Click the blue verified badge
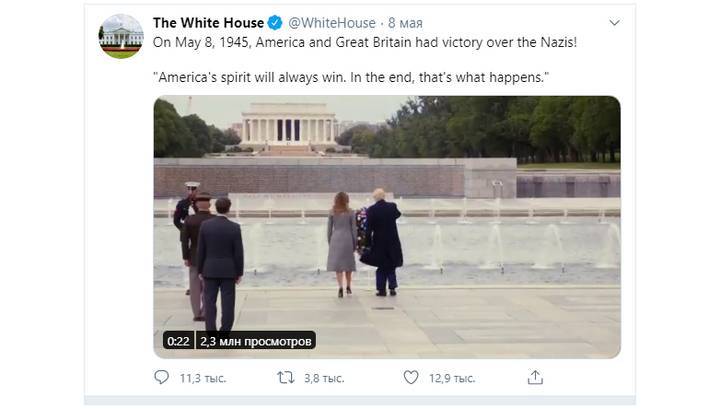This screenshot has width=720, height=409. pyautogui.click(x=275, y=22)
